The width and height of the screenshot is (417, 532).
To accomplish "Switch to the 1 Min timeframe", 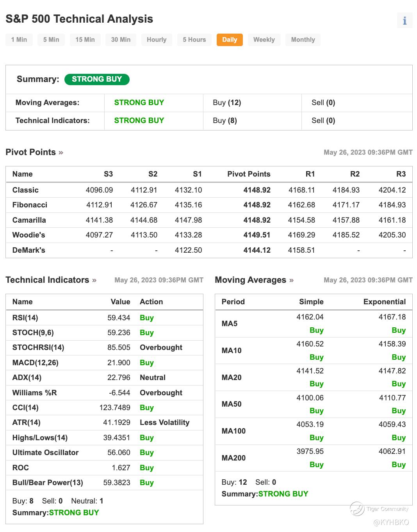I will pyautogui.click(x=19, y=39).
